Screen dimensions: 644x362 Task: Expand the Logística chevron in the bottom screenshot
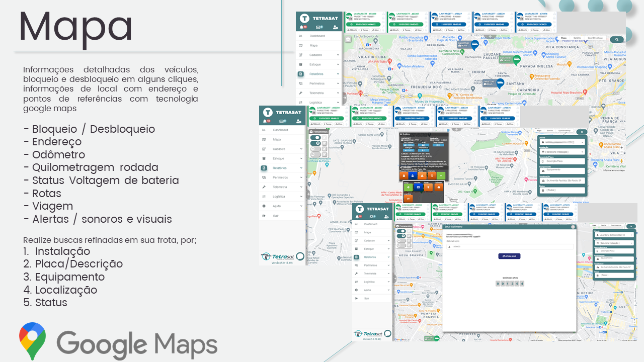pyautogui.click(x=389, y=282)
